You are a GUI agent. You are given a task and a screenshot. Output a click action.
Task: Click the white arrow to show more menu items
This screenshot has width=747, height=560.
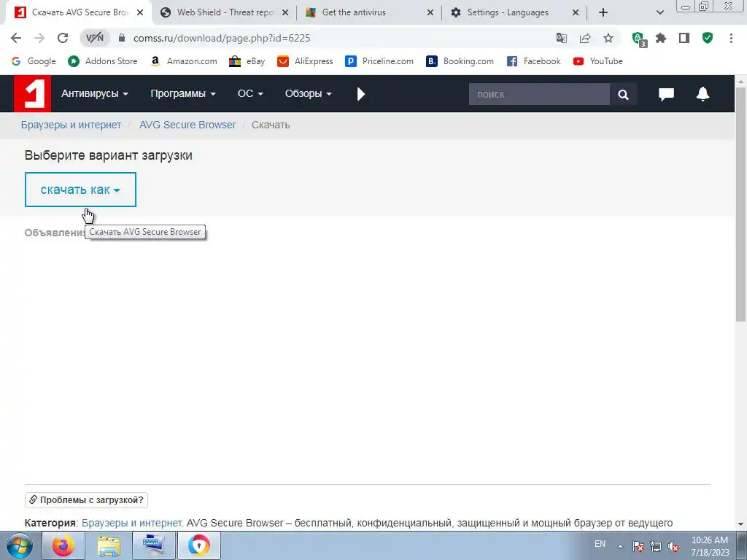click(x=360, y=94)
